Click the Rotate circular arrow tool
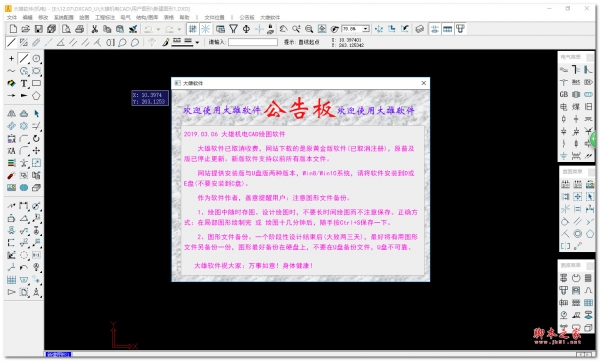600x361 pixels. 36,138
